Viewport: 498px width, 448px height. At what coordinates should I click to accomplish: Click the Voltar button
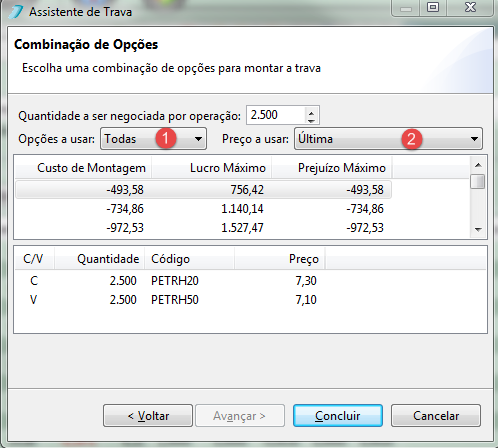click(x=148, y=416)
